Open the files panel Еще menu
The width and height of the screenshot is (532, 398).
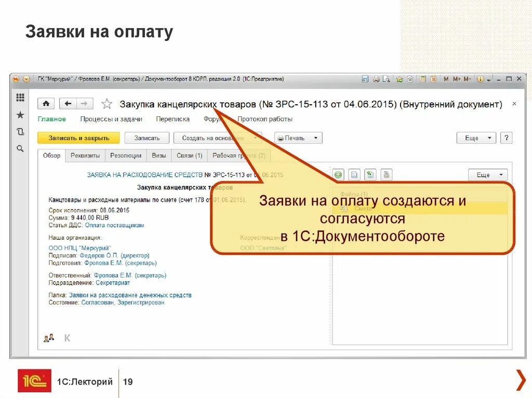click(x=488, y=174)
